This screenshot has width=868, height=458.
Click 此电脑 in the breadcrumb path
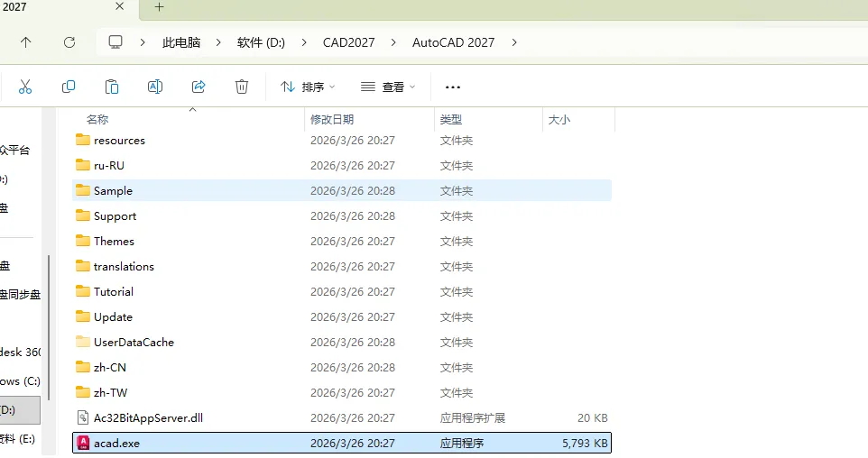181,42
